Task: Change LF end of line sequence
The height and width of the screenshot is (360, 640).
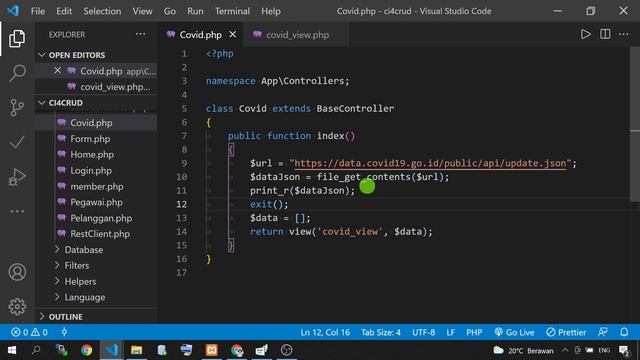Action: (451, 332)
